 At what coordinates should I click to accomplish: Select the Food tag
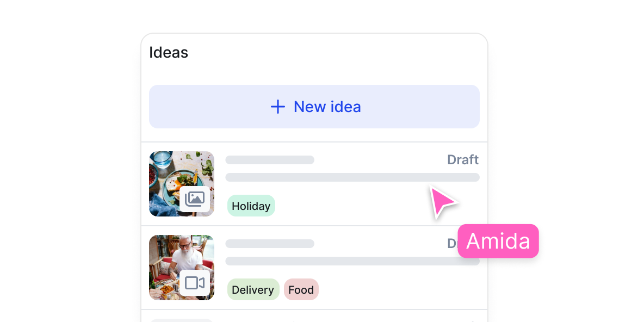(301, 289)
